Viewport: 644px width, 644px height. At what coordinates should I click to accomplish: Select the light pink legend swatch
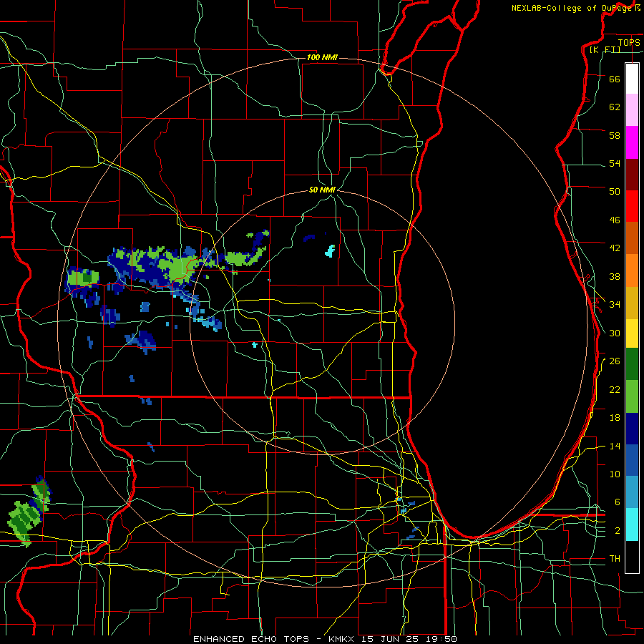point(632,110)
